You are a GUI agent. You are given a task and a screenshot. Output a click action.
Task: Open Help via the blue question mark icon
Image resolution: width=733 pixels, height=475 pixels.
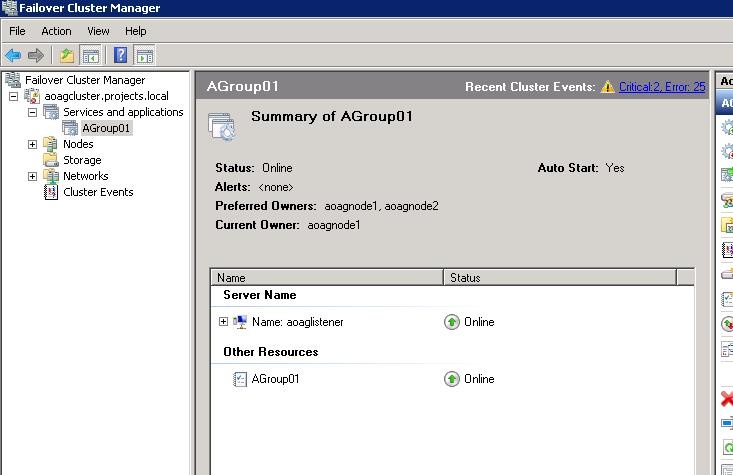(x=120, y=56)
